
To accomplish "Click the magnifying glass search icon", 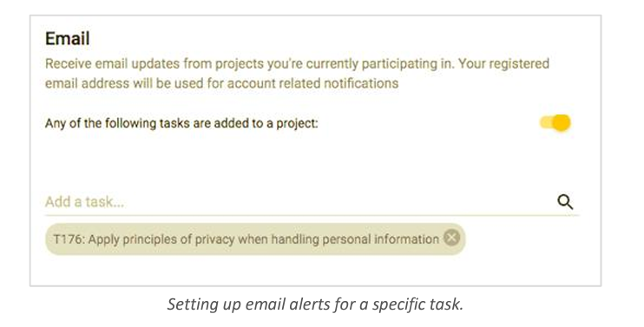I will 565,202.
